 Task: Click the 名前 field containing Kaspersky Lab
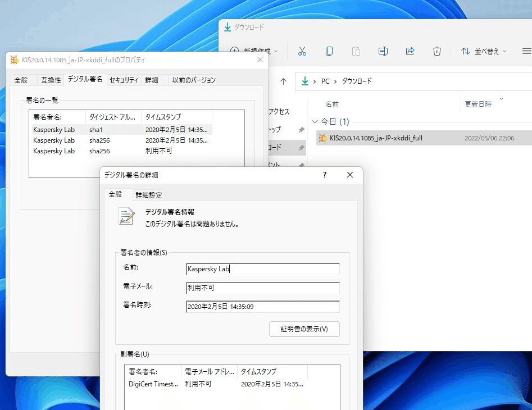coord(262,269)
